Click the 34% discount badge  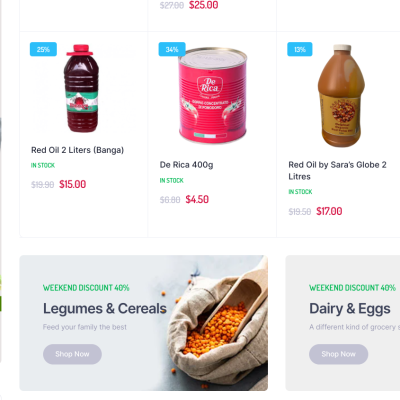172,49
